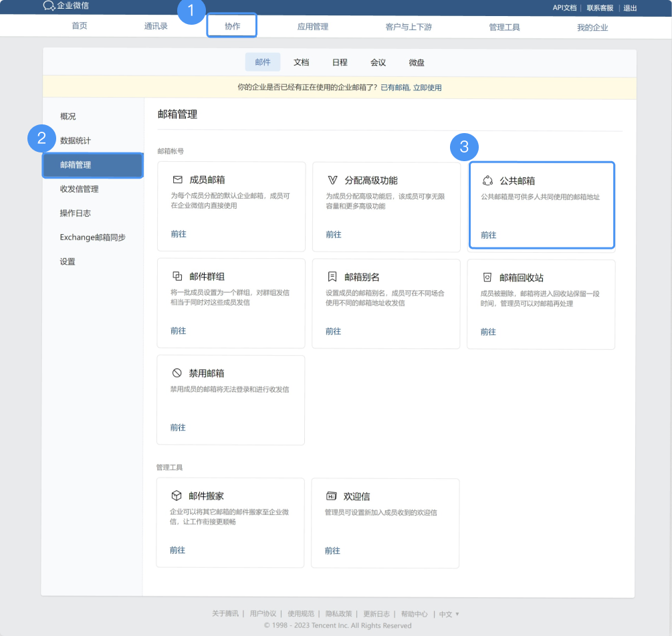Expand the 中文 language dropdown

(449, 614)
